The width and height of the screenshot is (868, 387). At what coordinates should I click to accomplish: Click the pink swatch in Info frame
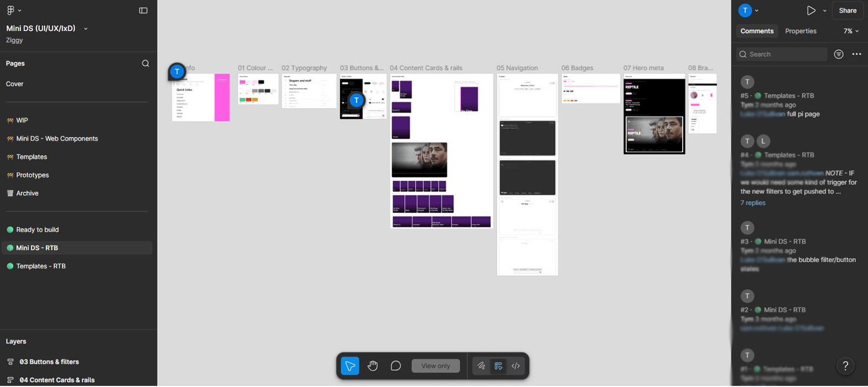[222, 98]
